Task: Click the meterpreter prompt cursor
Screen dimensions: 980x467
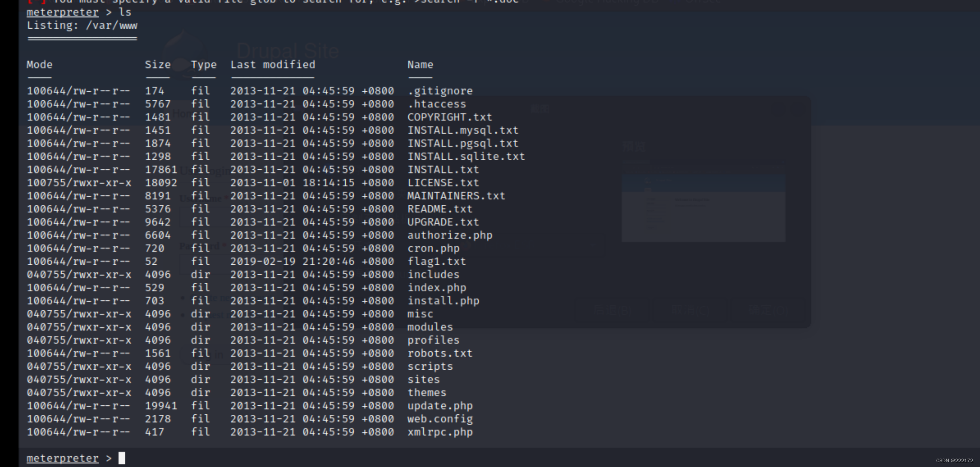Action: pos(122,458)
